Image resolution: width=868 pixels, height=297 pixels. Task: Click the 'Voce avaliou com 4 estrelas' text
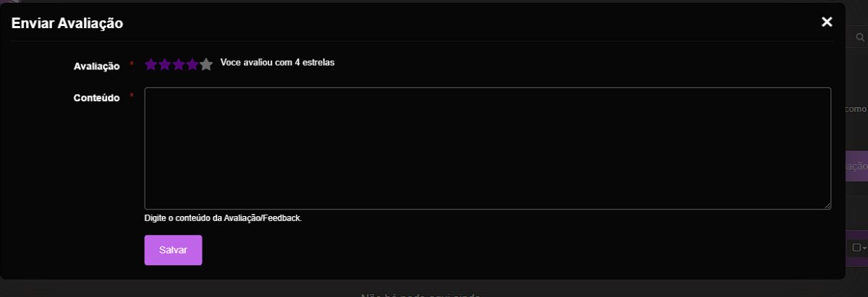(x=277, y=63)
